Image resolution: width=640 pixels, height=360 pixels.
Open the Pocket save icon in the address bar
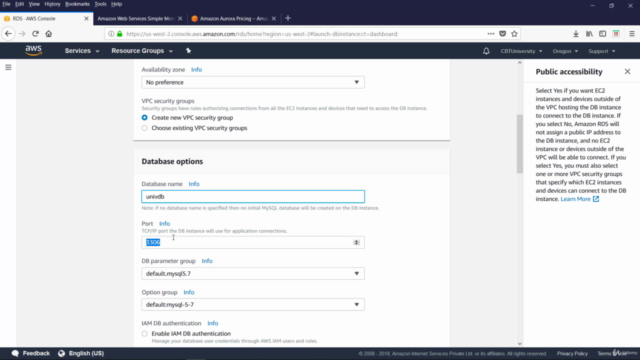(502, 34)
